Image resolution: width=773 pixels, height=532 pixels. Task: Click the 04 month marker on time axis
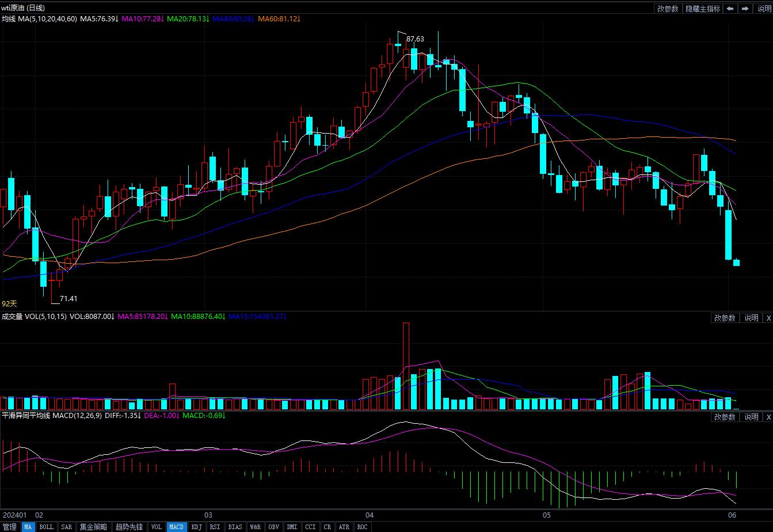pos(370,515)
